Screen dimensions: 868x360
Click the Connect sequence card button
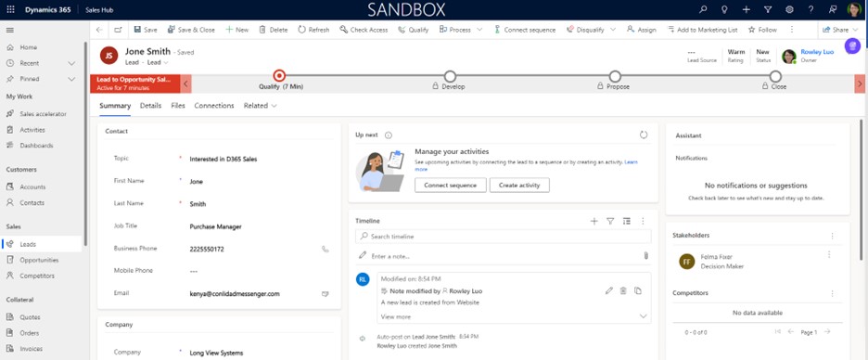tap(450, 185)
